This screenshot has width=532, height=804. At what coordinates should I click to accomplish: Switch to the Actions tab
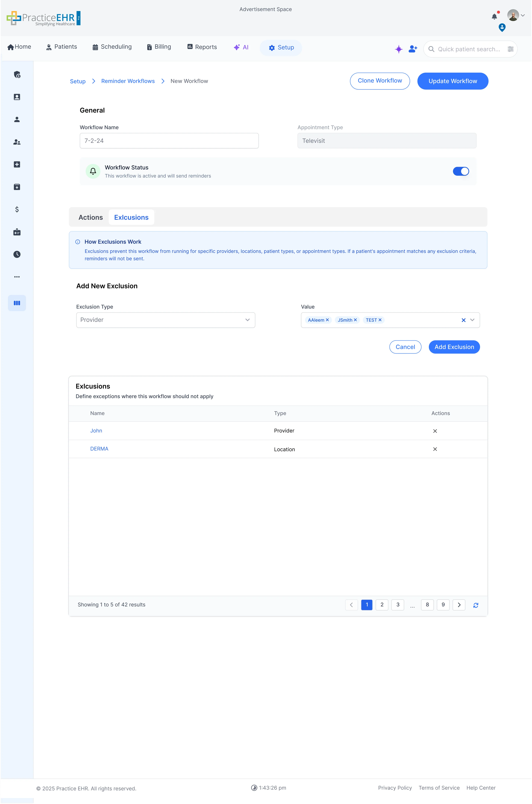[x=90, y=217]
